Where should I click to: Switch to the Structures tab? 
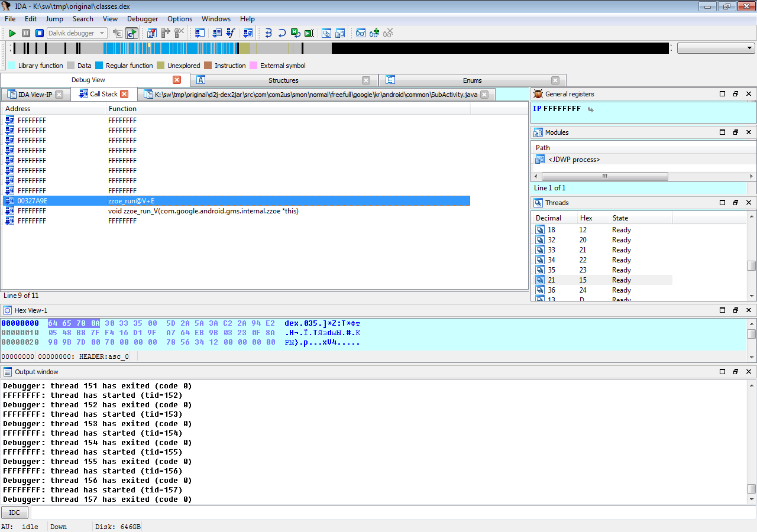coord(283,80)
